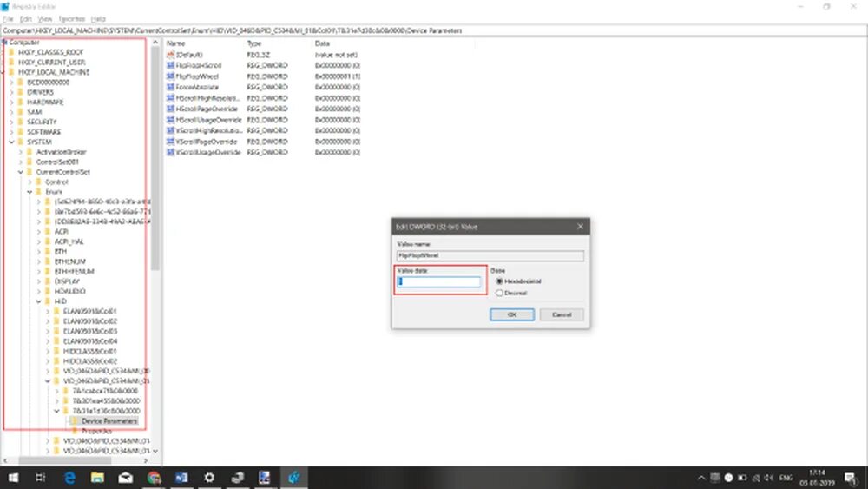Viewport: 868px width, 489px height.
Task: Click the VScrollPageOverride DWORD value icon
Action: pos(170,142)
